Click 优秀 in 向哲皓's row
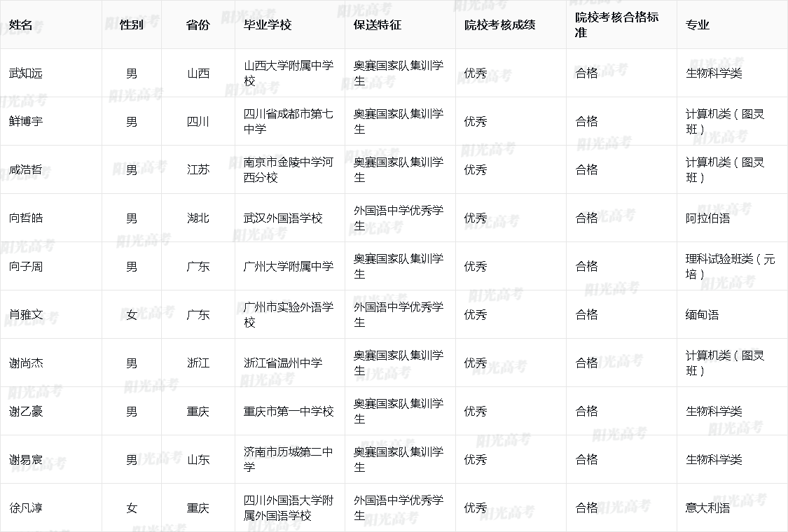788x532 pixels. click(x=476, y=218)
